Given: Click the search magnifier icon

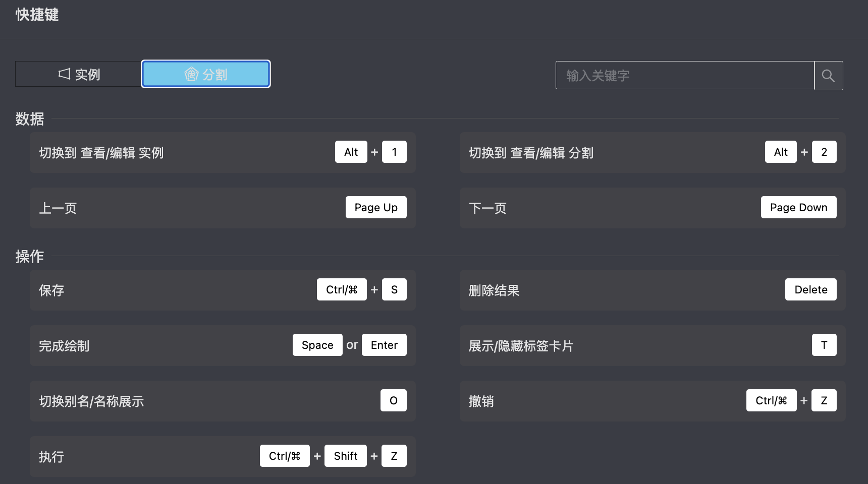Looking at the screenshot, I should pyautogui.click(x=828, y=76).
